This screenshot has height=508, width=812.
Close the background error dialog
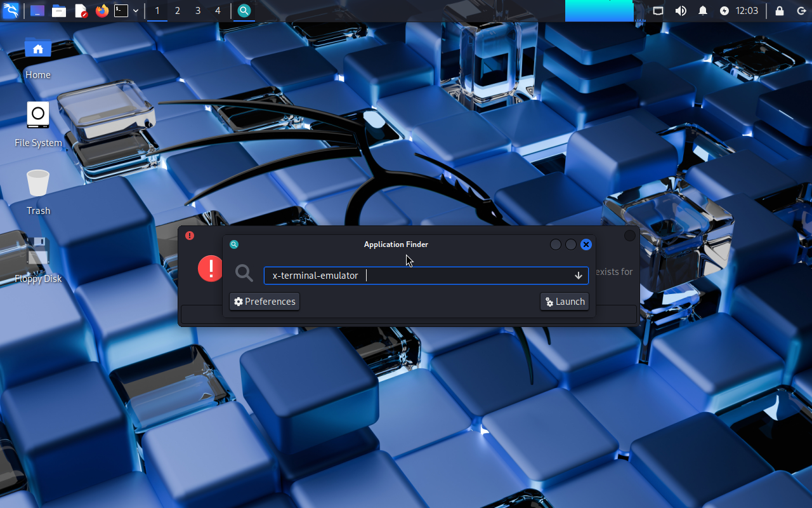(630, 236)
